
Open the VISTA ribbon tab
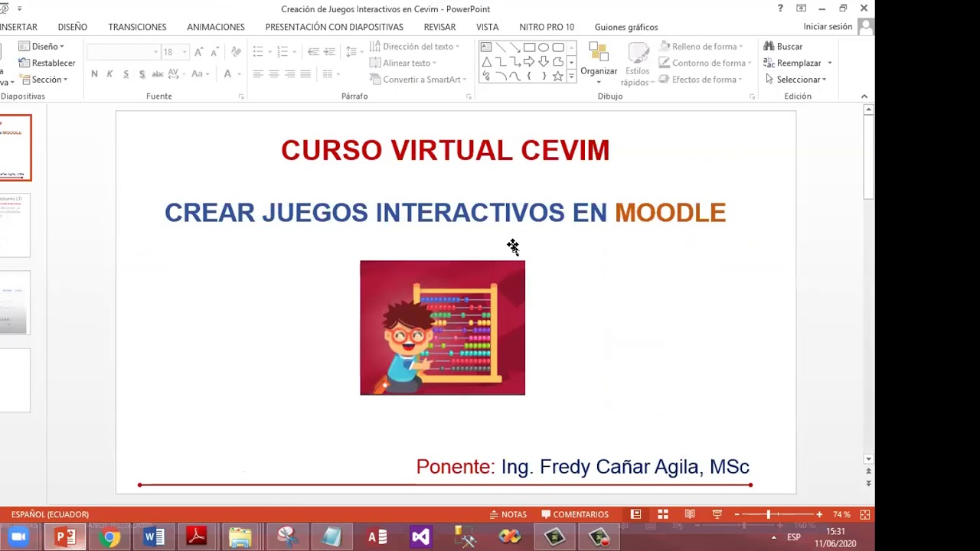pyautogui.click(x=487, y=27)
